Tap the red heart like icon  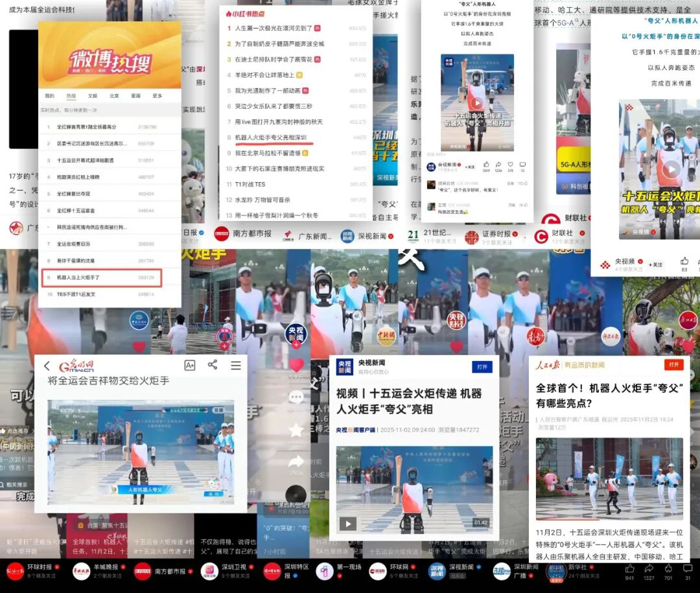(x=296, y=365)
